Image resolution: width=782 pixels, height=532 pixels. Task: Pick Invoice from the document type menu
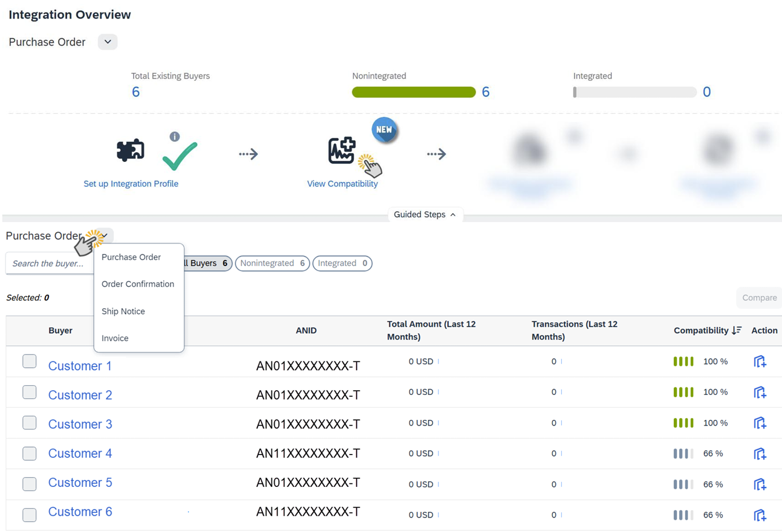tap(115, 338)
